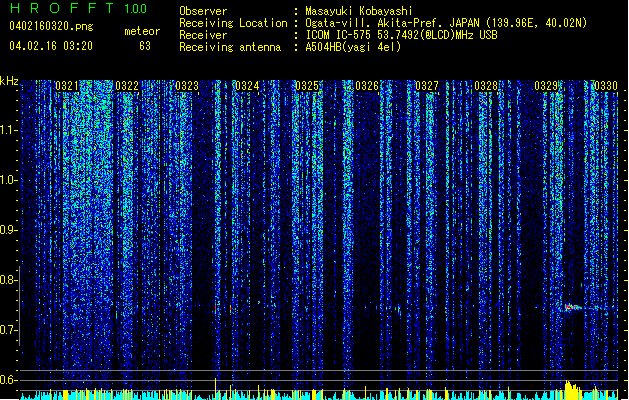Screen dimensions: 629x400
Task: Select the A504HB(yagi 4el) antenna text
Action: coord(353,47)
